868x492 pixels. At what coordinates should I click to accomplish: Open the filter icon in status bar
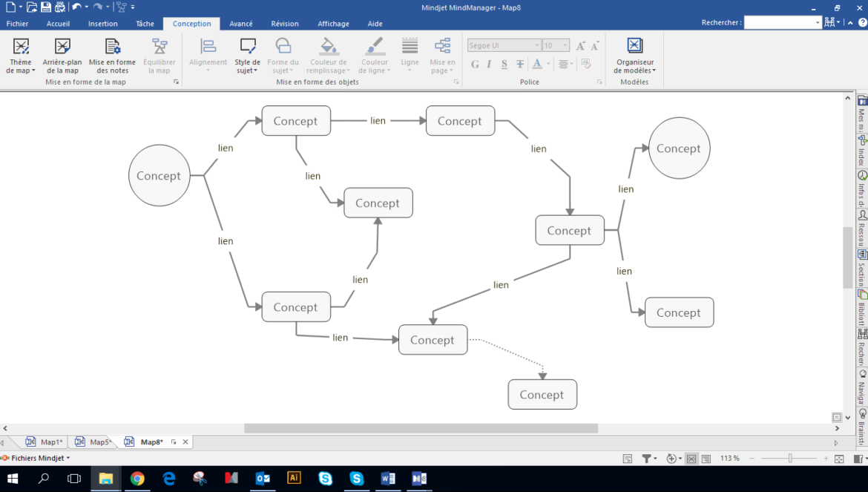pyautogui.click(x=647, y=459)
